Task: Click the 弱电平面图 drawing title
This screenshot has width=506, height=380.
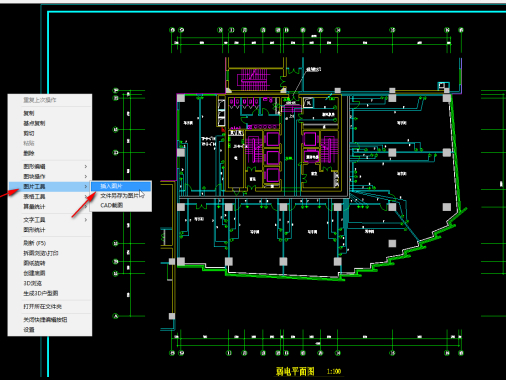Action: (295, 371)
